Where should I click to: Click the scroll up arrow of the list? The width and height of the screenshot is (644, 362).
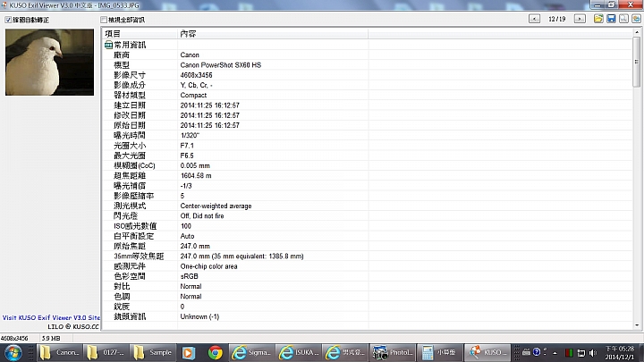(x=637, y=32)
